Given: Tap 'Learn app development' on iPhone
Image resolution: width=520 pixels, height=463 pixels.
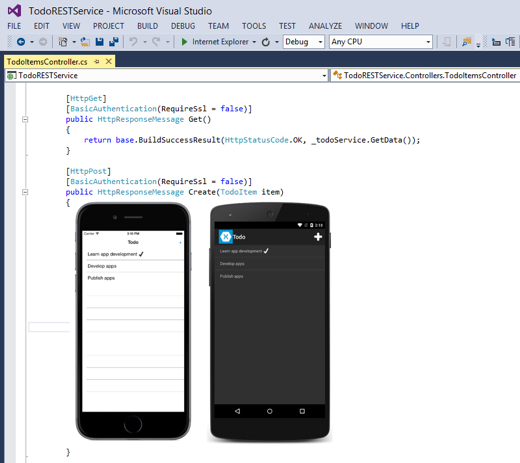Looking at the screenshot, I should [112, 254].
